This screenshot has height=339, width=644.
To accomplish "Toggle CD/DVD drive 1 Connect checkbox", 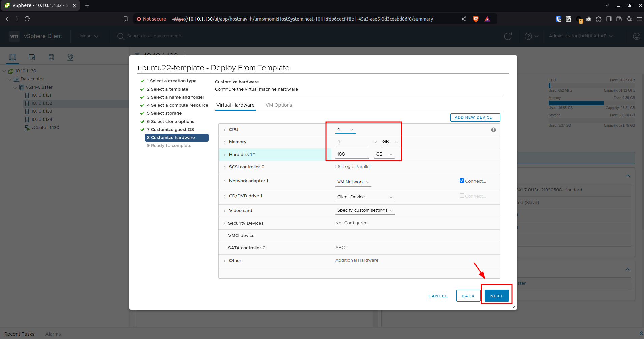I will pyautogui.click(x=462, y=196).
